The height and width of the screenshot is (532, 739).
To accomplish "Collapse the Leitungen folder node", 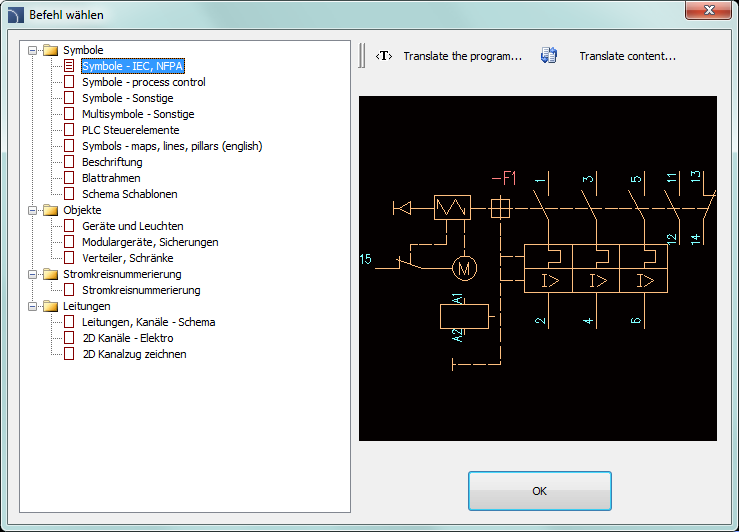I will pyautogui.click(x=33, y=306).
